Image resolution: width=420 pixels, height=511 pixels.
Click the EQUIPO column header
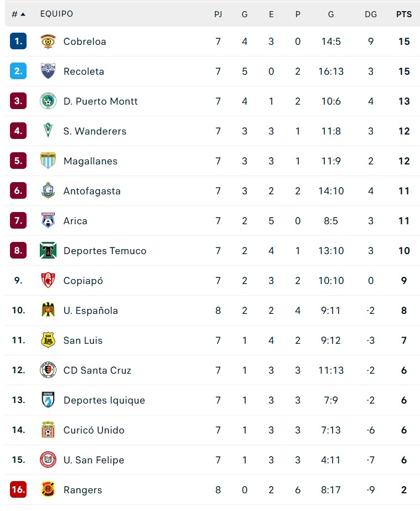click(56, 14)
